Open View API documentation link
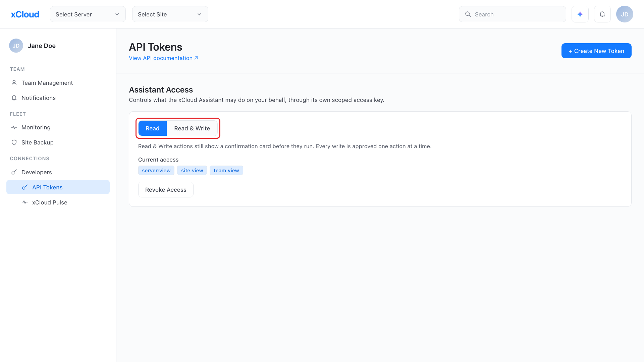Image resolution: width=644 pixels, height=362 pixels. tap(164, 58)
